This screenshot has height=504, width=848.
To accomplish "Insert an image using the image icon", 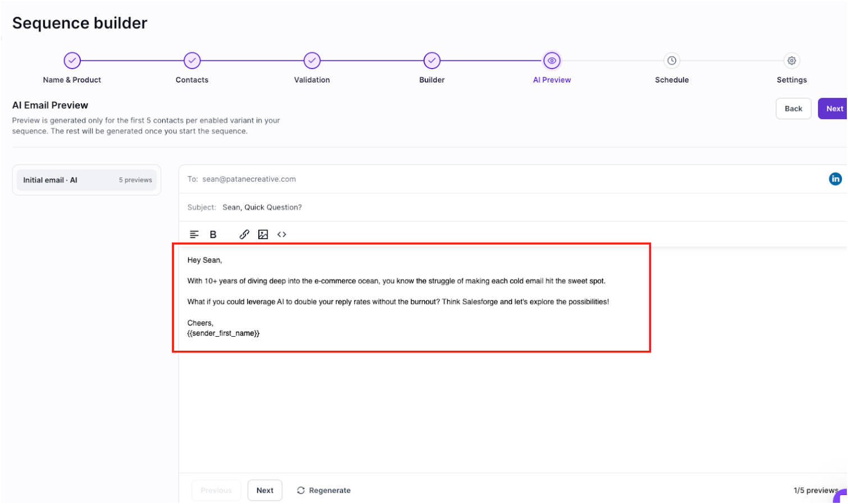I will (263, 235).
